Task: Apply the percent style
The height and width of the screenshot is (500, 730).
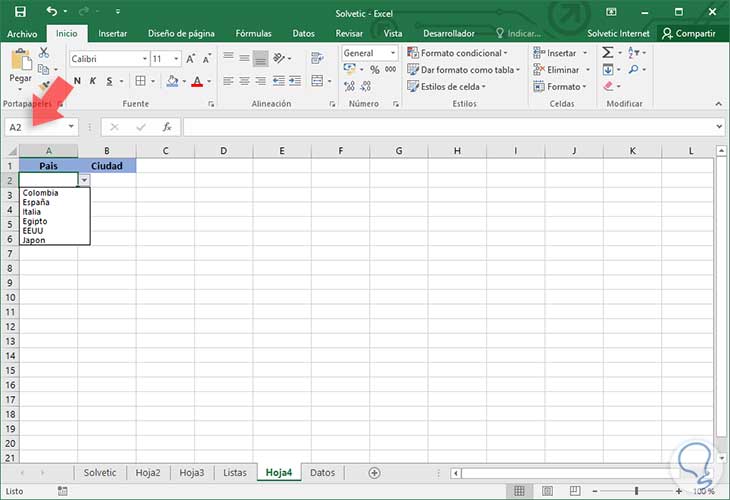Action: 375,70
